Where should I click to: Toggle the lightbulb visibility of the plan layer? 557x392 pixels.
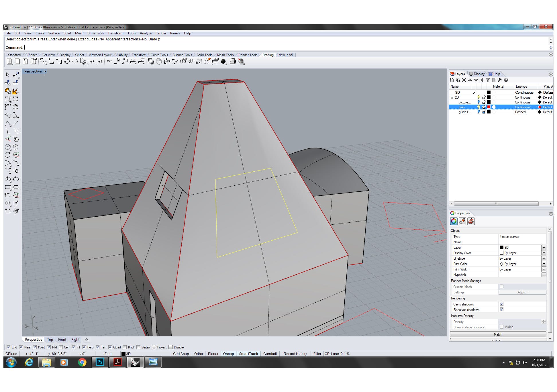tap(478, 107)
